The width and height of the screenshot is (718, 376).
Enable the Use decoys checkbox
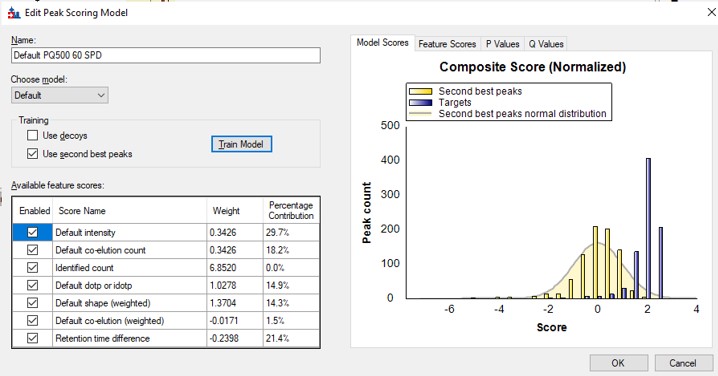coord(32,135)
